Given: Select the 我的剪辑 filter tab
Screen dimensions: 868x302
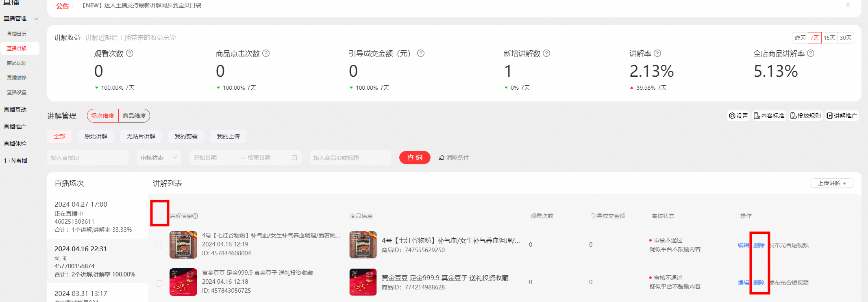Looking at the screenshot, I should [186, 136].
